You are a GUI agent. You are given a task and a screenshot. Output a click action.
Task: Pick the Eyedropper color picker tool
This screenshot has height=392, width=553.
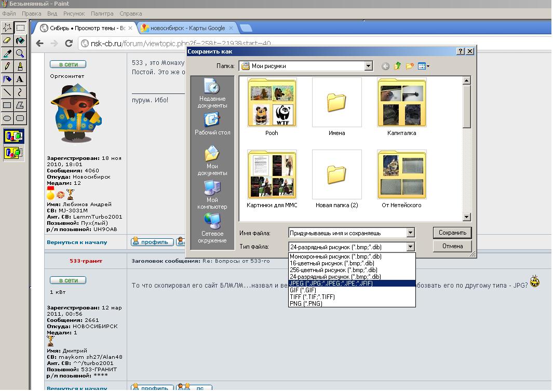click(x=7, y=53)
